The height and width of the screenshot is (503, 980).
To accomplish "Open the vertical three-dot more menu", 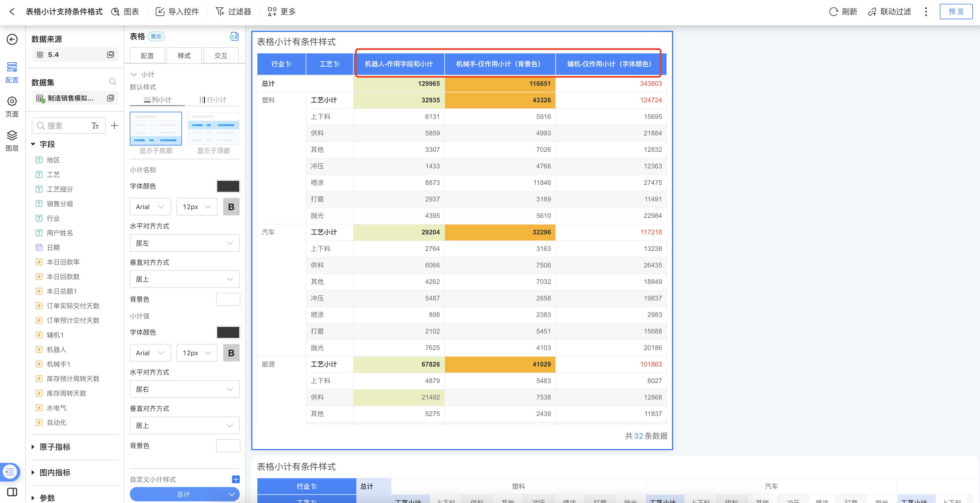I will [x=926, y=12].
